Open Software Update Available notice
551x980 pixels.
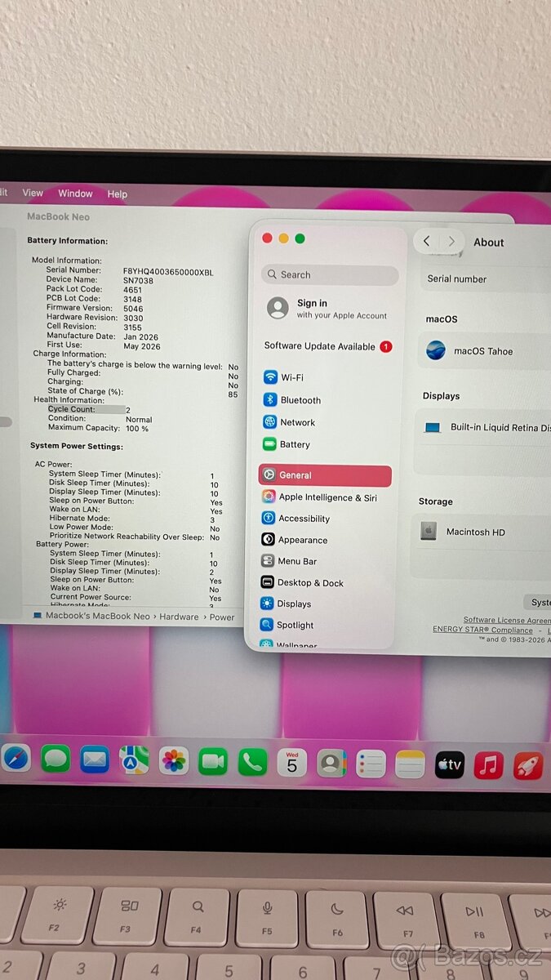[x=328, y=346]
